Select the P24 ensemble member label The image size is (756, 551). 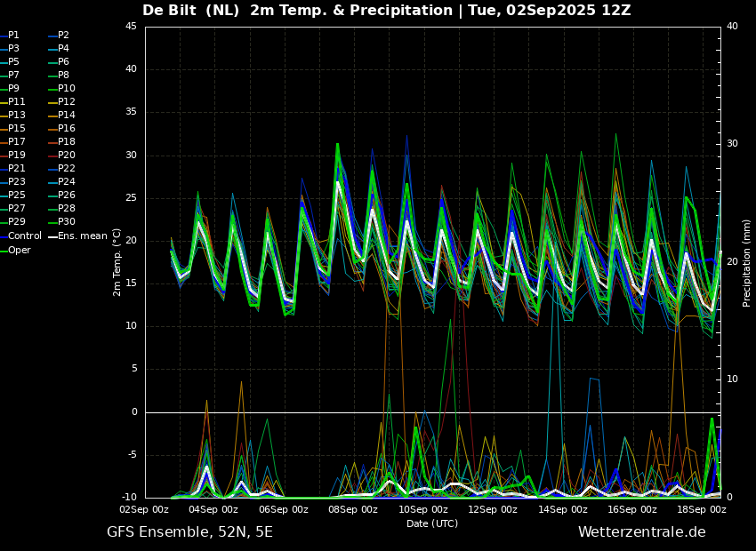[x=67, y=182]
